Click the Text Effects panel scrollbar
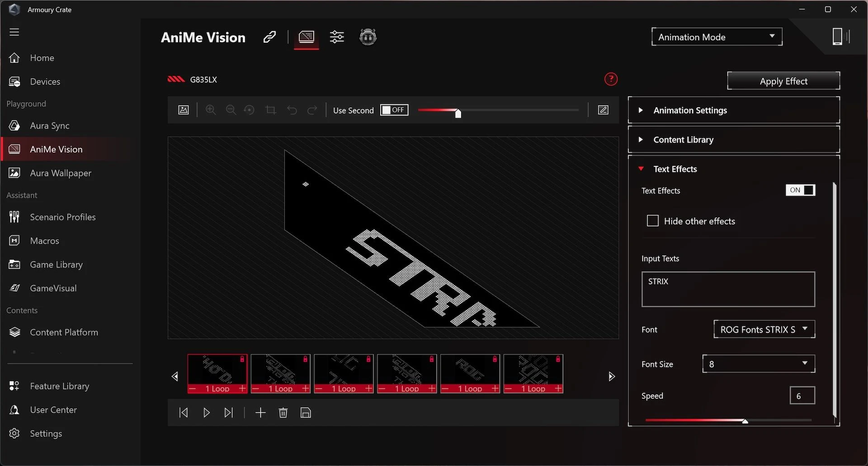Viewport: 868px width, 466px height. tap(835, 300)
